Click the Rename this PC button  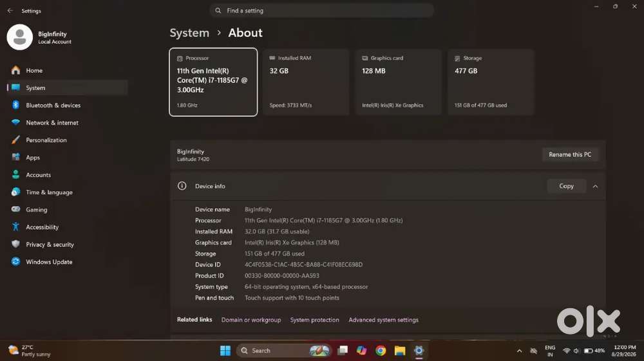tap(570, 154)
